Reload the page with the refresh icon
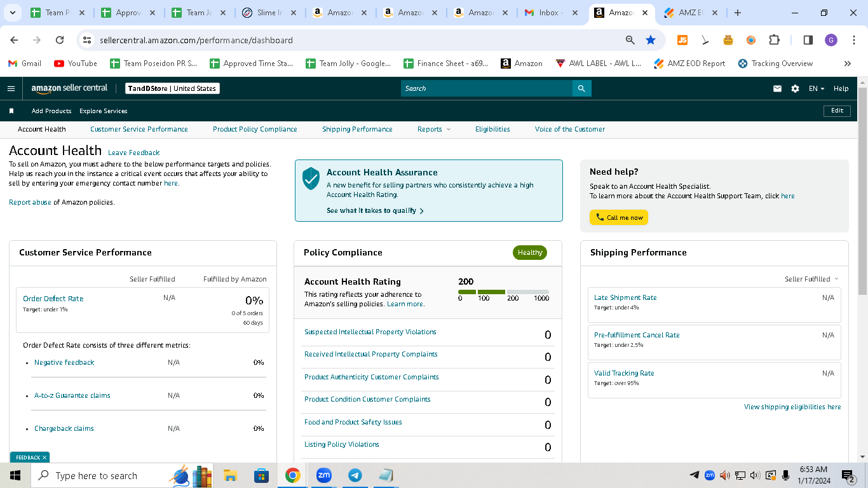 (60, 40)
